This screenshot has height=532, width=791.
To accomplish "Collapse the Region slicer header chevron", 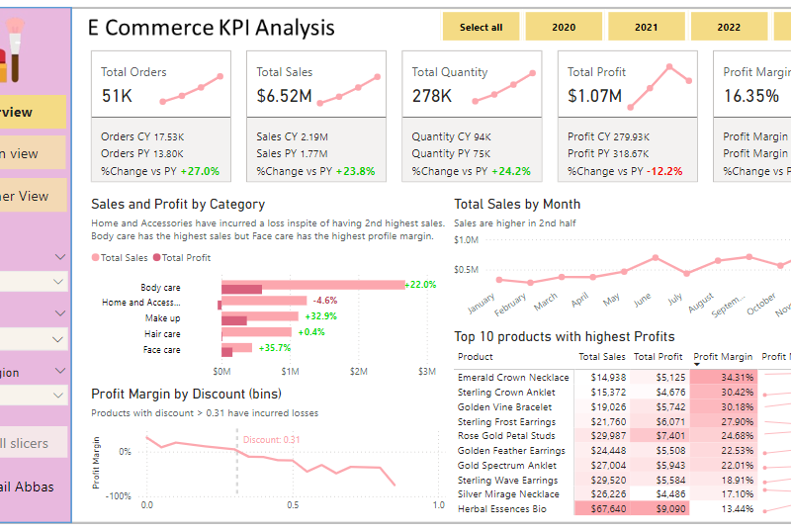I will (x=59, y=372).
